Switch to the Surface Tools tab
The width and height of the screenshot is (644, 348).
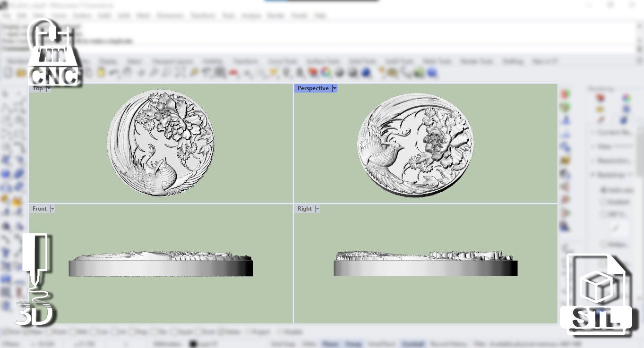(322, 61)
